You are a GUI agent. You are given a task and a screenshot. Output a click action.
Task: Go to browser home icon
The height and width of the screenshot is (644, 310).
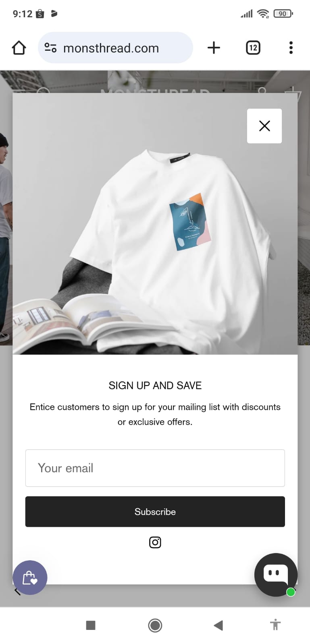tap(19, 48)
